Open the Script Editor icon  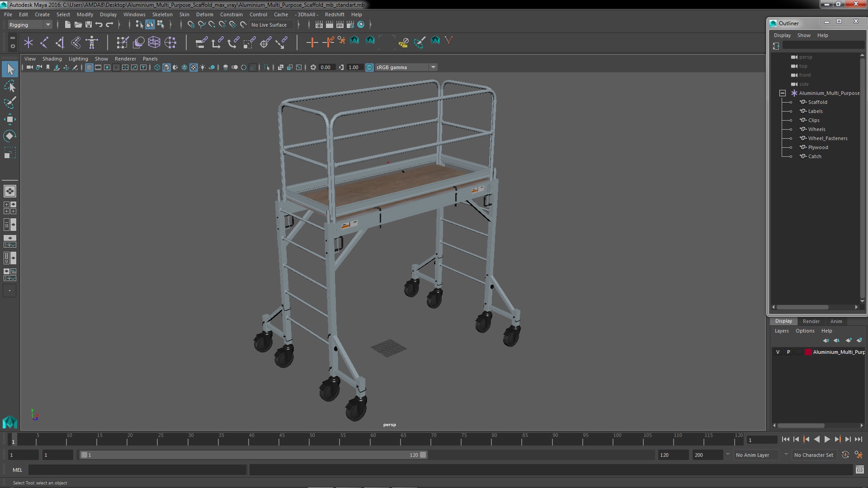859,470
